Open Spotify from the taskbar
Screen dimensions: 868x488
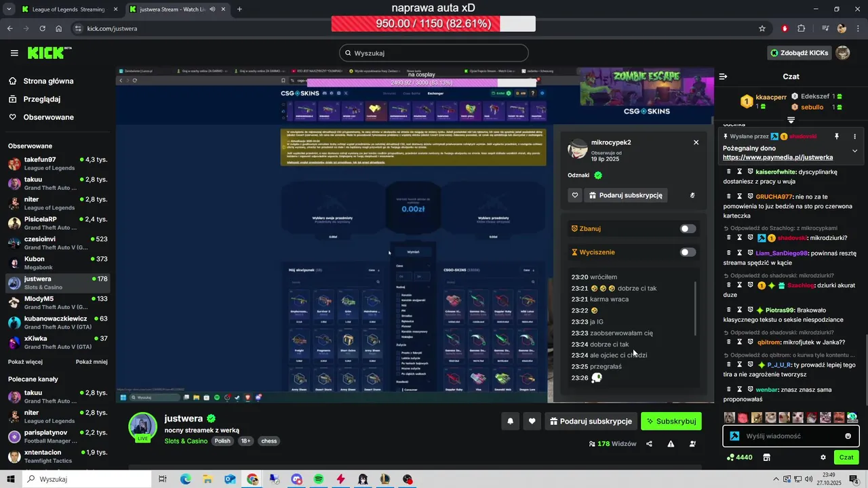[x=319, y=479]
